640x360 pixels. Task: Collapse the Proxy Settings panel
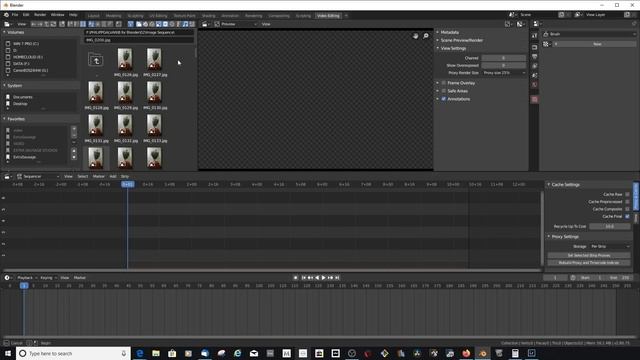pyautogui.click(x=565, y=237)
